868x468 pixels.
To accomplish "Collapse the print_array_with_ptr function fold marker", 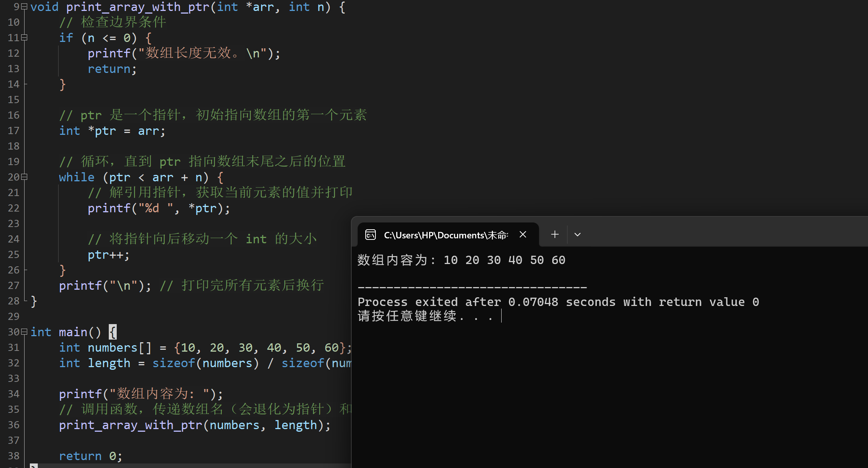I will [24, 7].
